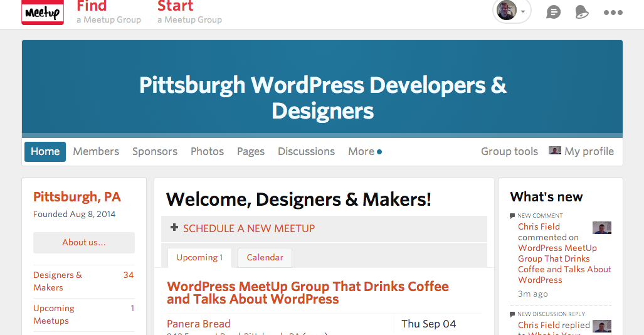
Task: Click Chris Field in New Comment
Action: pos(539,227)
